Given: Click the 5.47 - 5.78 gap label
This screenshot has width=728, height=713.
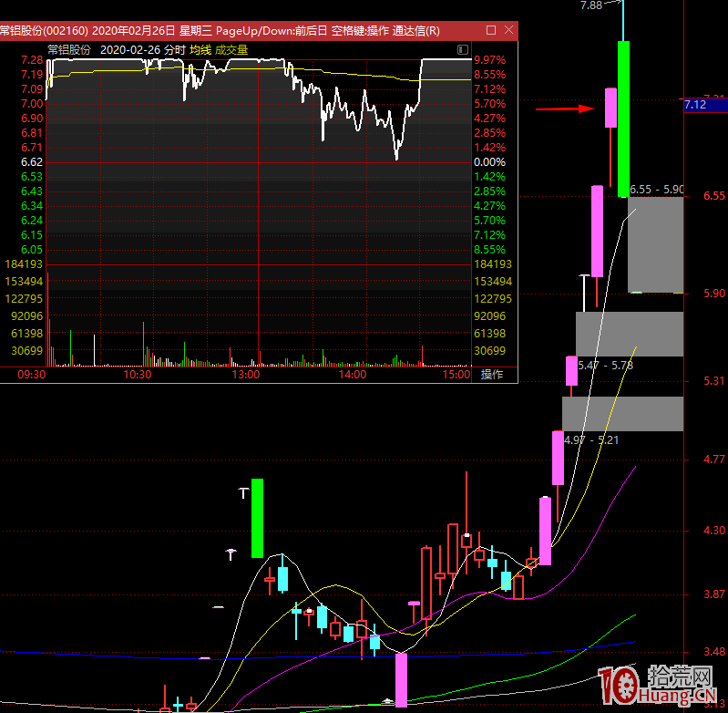Looking at the screenshot, I should (605, 366).
